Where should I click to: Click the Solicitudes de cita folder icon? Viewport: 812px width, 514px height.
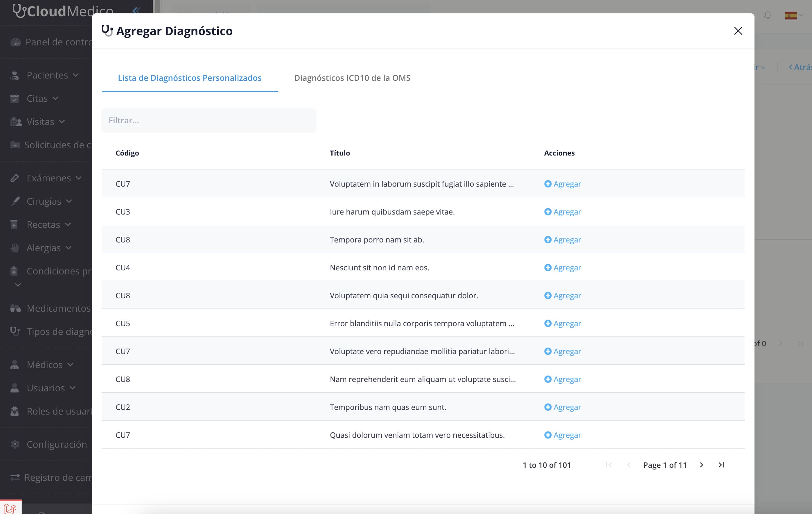[15, 145]
